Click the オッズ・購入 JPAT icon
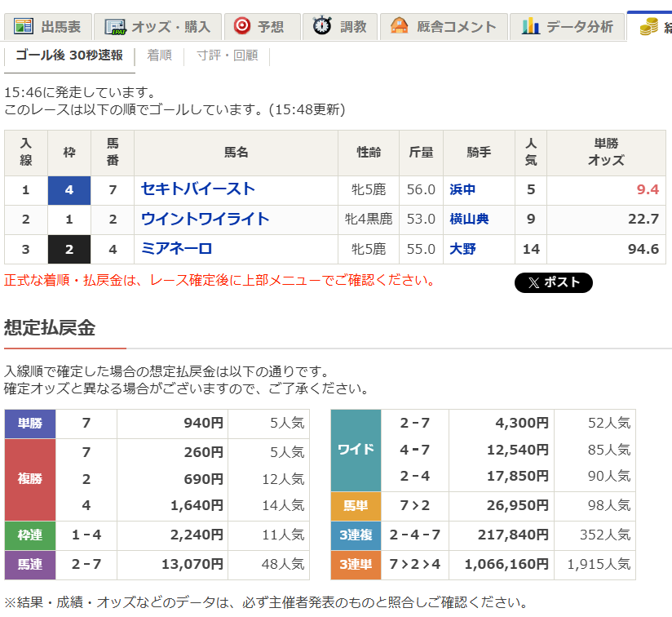The image size is (672, 617). click(115, 27)
